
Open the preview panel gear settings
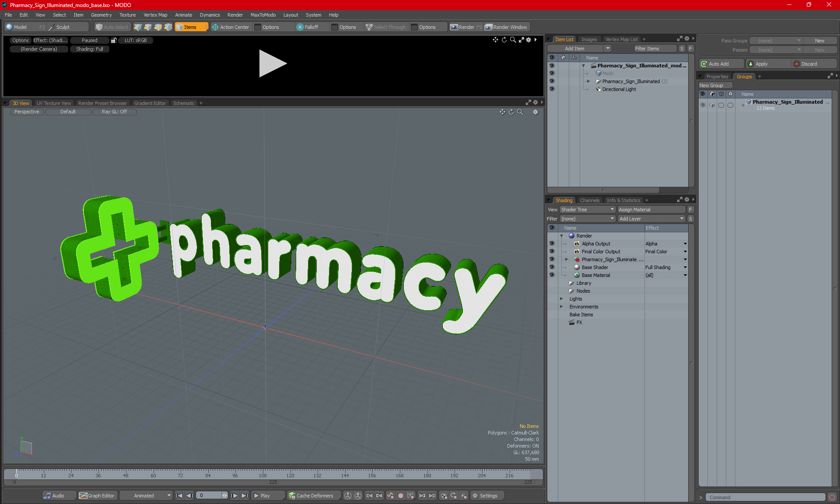pyautogui.click(x=528, y=40)
